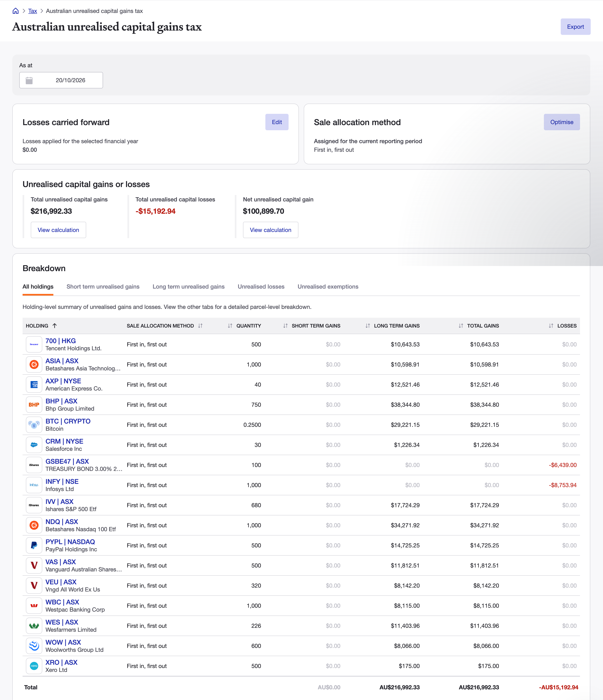Go to home via breadcrumb house icon

pos(16,11)
